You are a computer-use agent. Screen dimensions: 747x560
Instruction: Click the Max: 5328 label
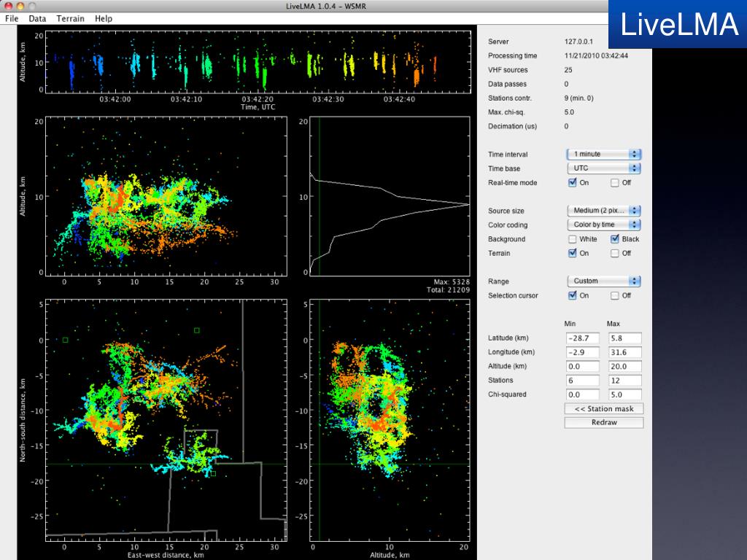click(452, 282)
